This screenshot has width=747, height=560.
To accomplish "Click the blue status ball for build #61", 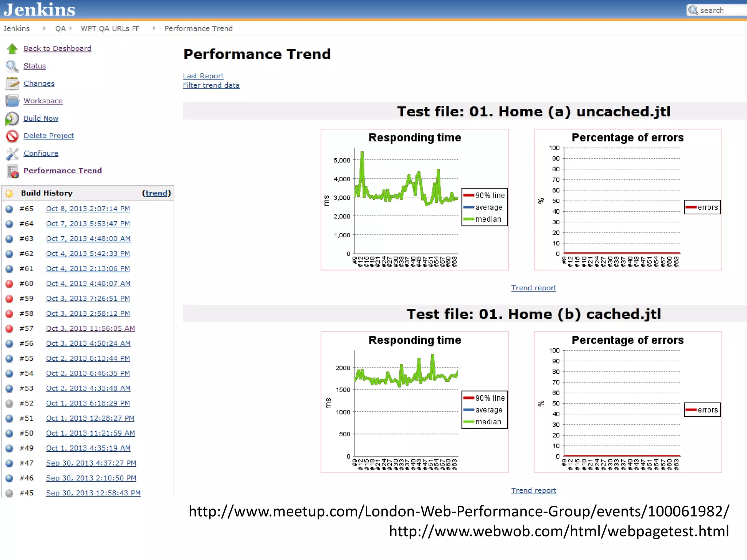I will click(x=9, y=269).
